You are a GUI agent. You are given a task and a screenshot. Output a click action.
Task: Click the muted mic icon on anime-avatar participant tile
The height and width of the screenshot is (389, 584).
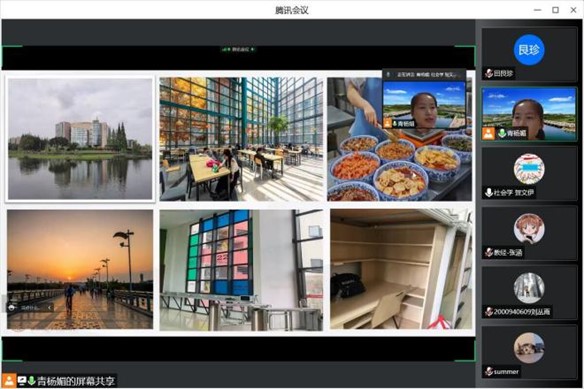[x=489, y=252]
